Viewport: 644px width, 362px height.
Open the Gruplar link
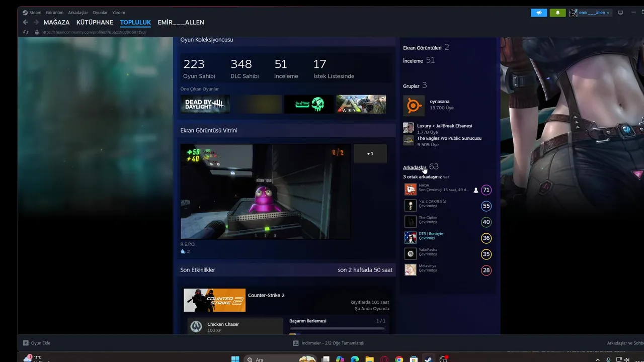click(x=411, y=86)
